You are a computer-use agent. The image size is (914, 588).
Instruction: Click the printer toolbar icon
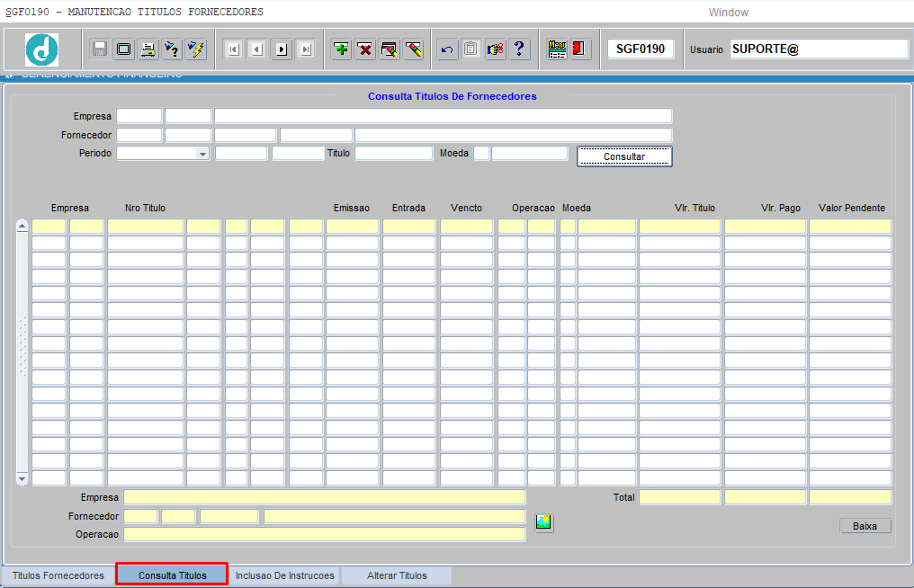coord(148,49)
